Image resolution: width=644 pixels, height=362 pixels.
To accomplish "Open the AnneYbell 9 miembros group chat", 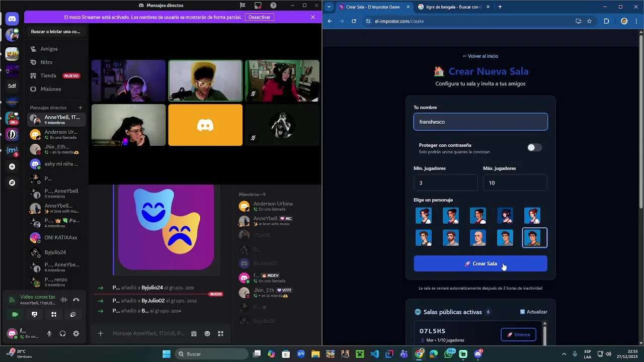I will 56,120.
